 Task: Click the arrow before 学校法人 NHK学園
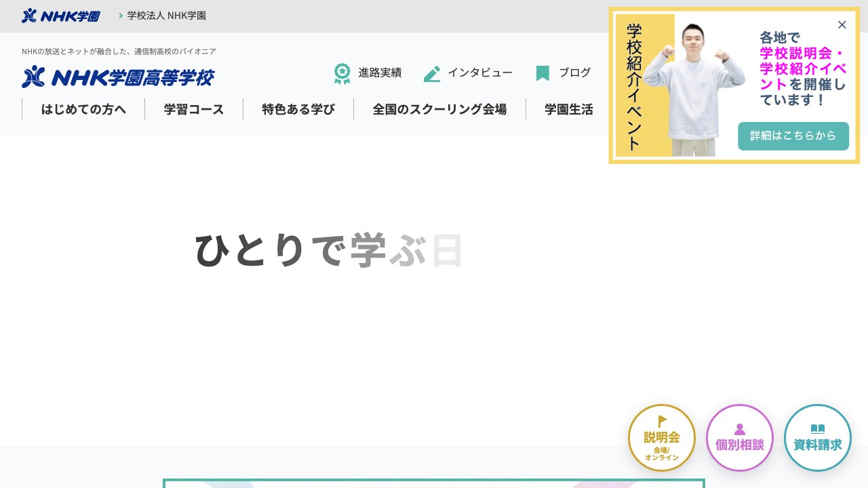[121, 16]
